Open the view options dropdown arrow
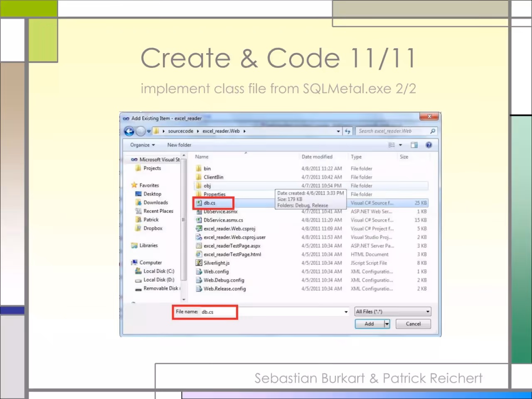This screenshot has height=399, width=532. [401, 145]
